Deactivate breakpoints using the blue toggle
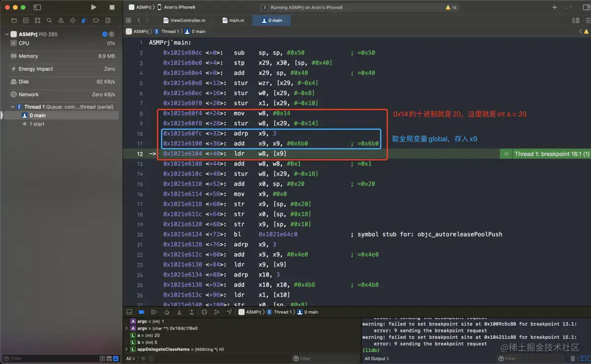 [141, 312]
